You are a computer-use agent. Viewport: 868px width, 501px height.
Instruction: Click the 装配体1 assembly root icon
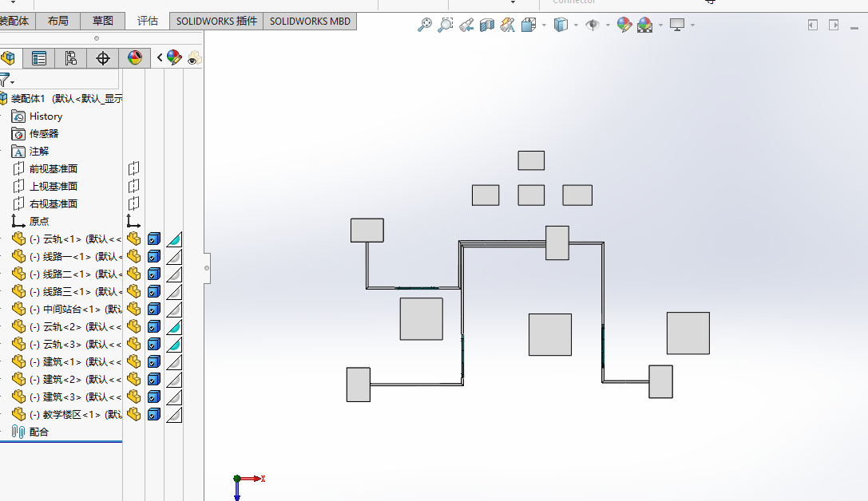pyautogui.click(x=3, y=98)
